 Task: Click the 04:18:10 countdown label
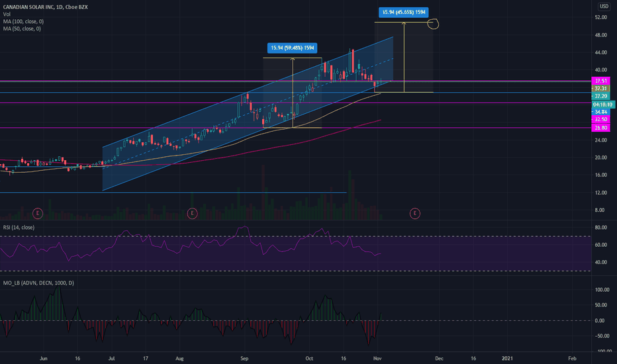[x=603, y=105]
